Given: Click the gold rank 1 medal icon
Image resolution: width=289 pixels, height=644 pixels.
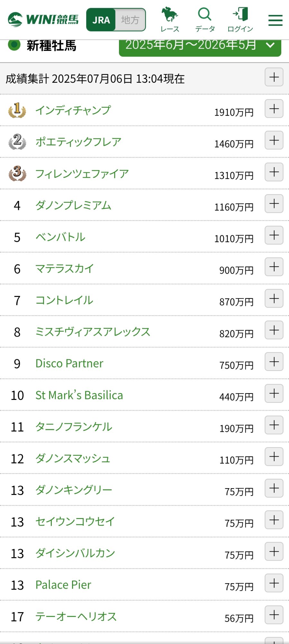Looking at the screenshot, I should [x=17, y=110].
